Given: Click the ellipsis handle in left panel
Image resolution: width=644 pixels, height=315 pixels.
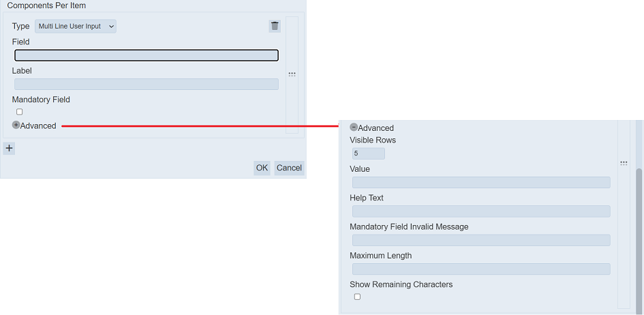Looking at the screenshot, I should click(292, 74).
